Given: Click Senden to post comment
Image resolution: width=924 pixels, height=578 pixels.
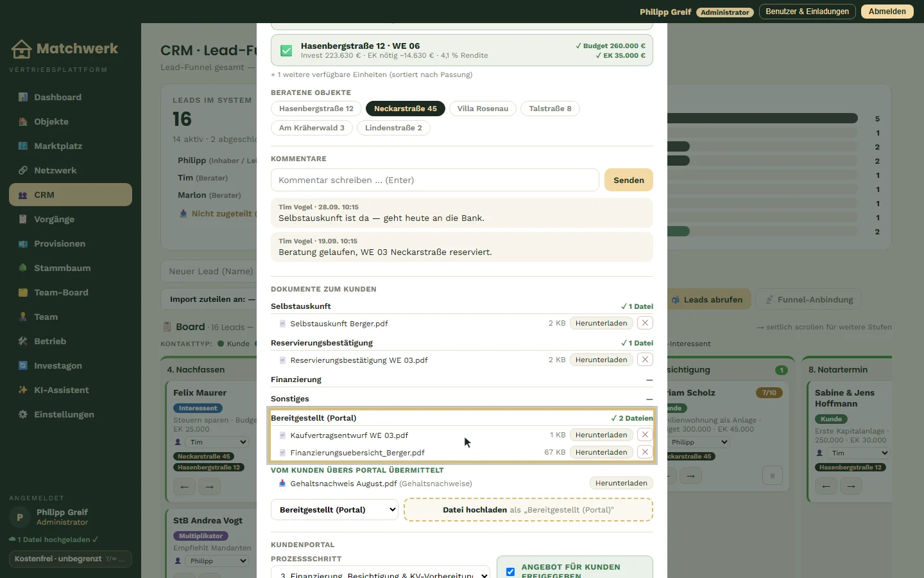Looking at the screenshot, I should [629, 180].
